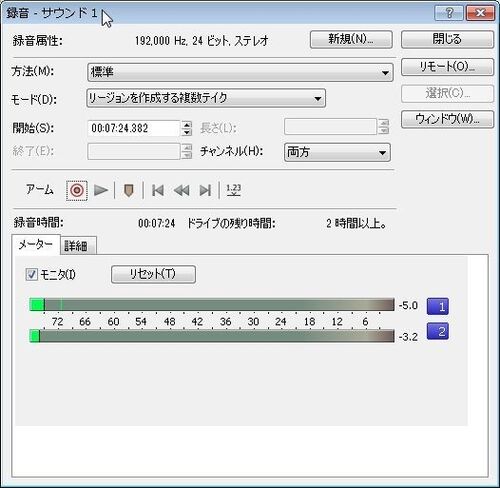This screenshot has width=500, height=488.
Task: Click the red record button
Action: click(x=77, y=191)
